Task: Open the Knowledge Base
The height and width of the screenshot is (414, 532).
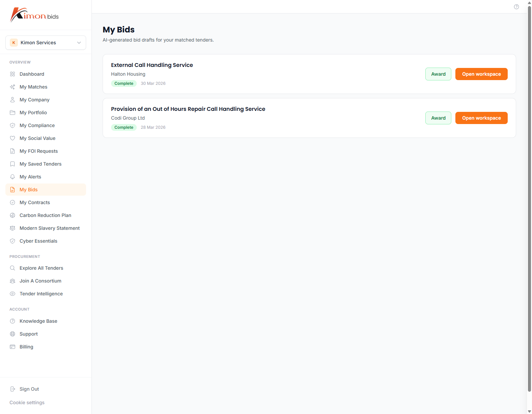Action: (x=46, y=321)
